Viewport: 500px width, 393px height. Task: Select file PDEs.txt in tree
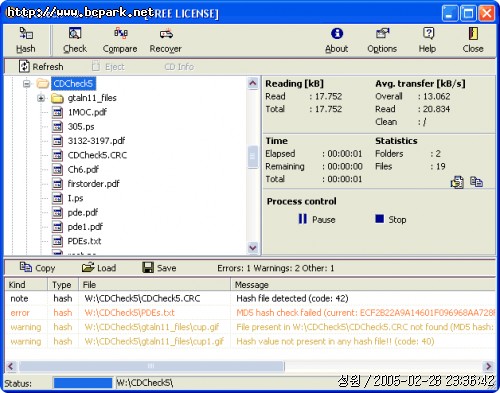[x=84, y=241]
